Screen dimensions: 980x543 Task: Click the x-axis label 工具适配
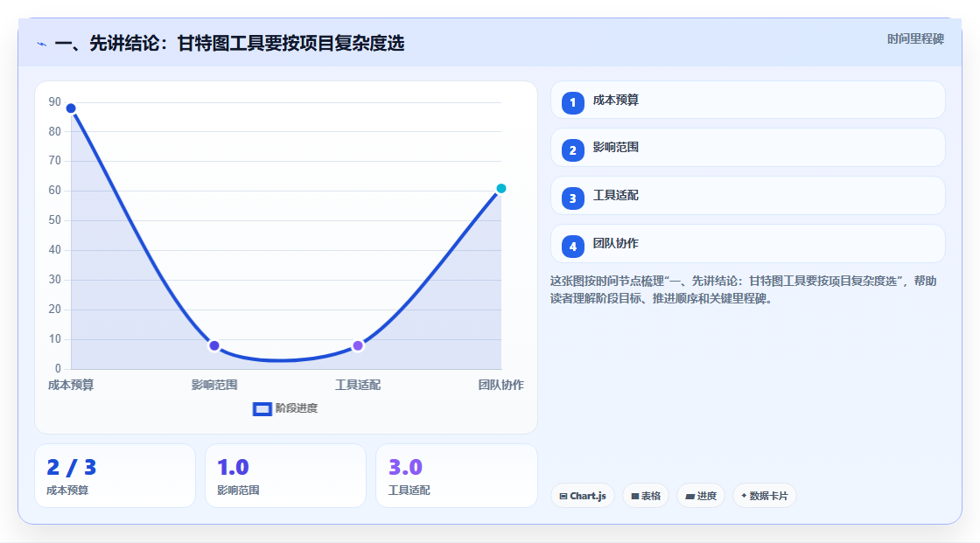click(358, 386)
